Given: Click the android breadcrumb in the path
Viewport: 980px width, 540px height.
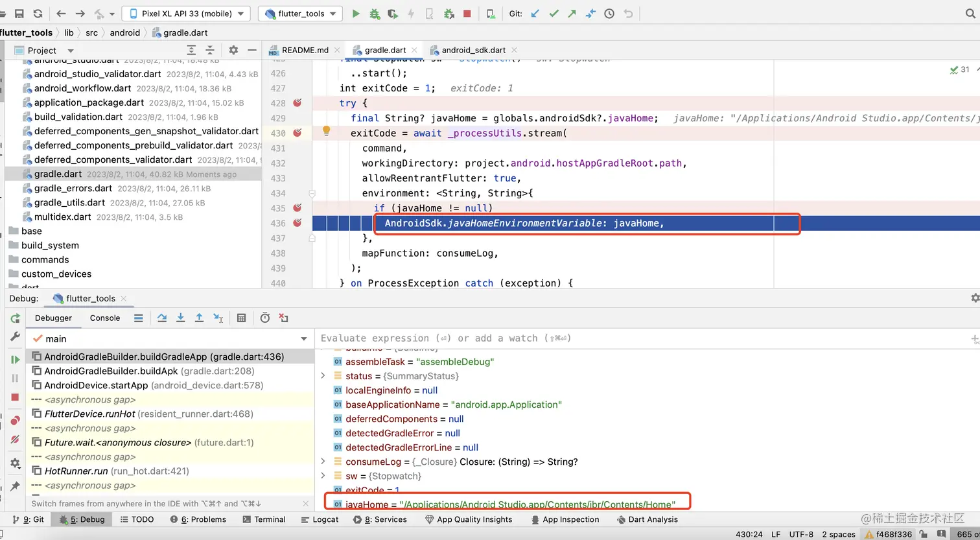Looking at the screenshot, I should pyautogui.click(x=125, y=32).
